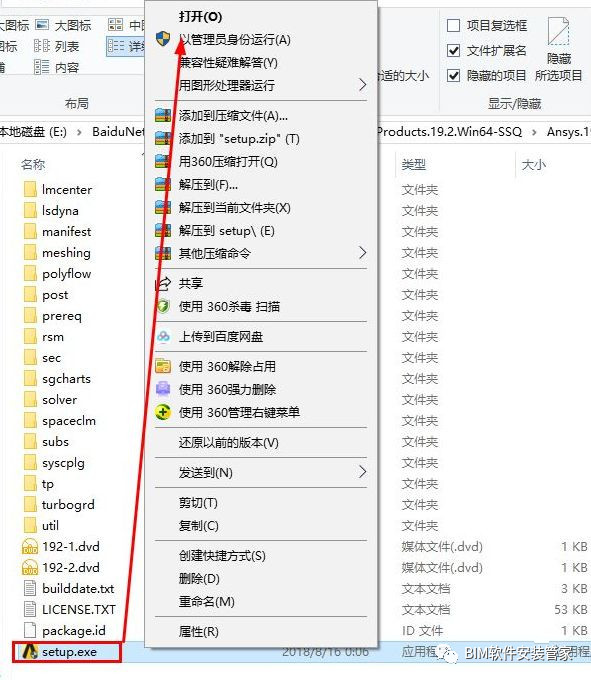
Task: Expand the 其他压缩命令 submenu arrow
Action: click(362, 253)
